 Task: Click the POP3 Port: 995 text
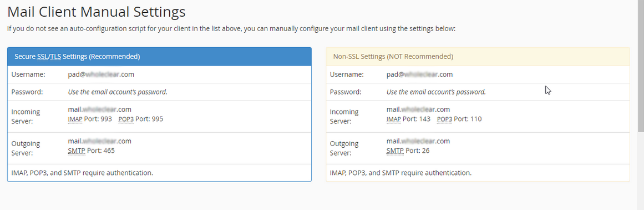pos(140,119)
